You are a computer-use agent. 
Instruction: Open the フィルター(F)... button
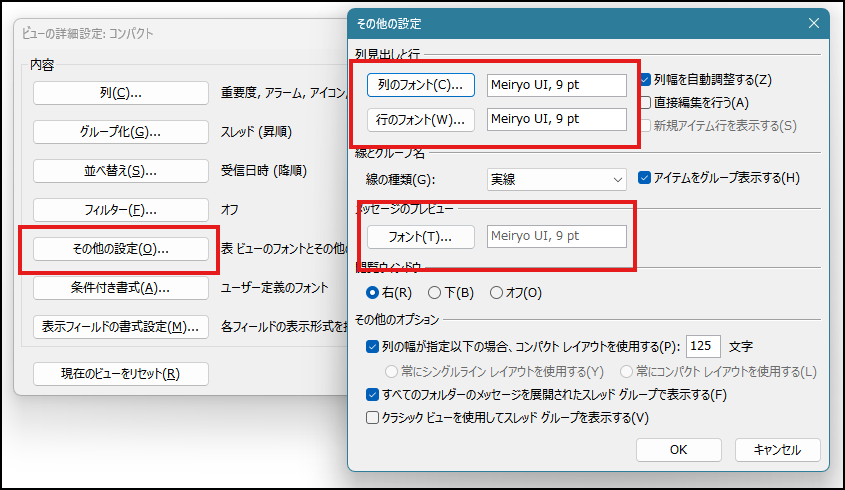point(121,210)
